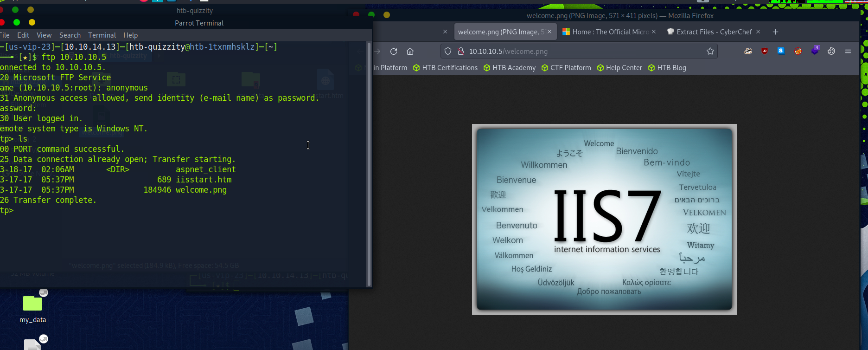
Task: Open HTB Blog bookmark
Action: (x=667, y=68)
